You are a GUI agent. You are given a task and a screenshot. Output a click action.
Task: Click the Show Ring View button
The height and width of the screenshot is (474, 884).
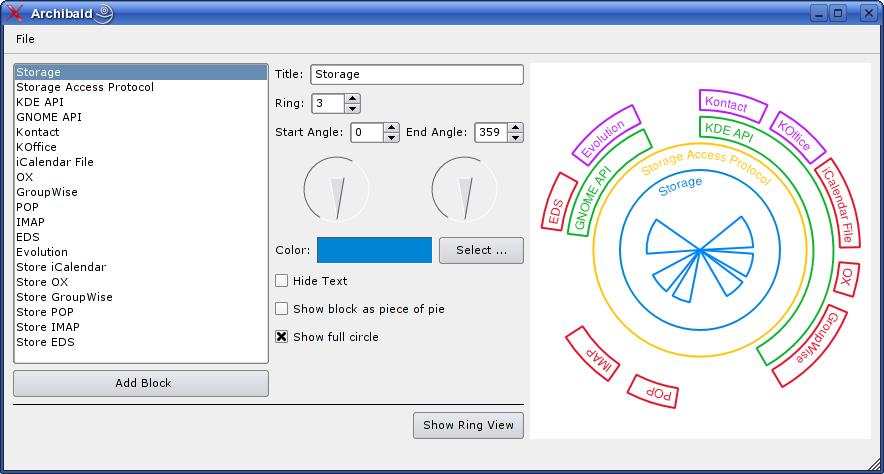pyautogui.click(x=468, y=425)
